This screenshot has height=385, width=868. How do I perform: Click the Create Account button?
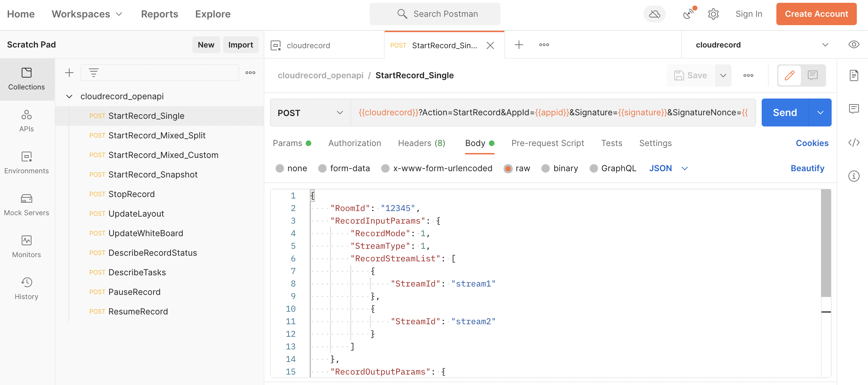point(816,14)
